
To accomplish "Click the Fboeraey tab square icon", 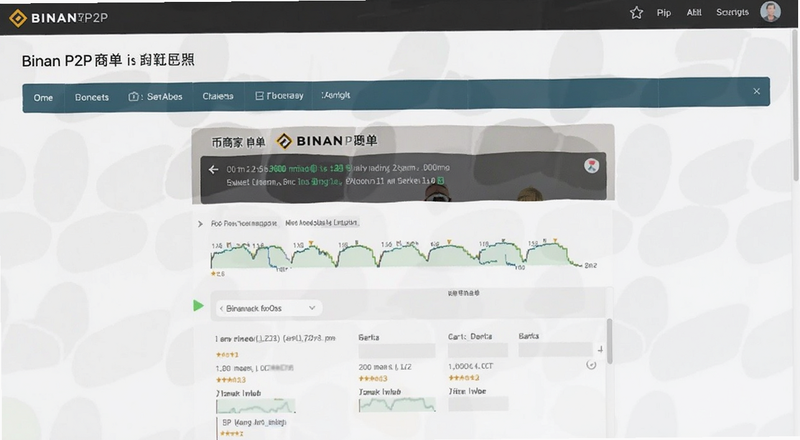I will coord(259,95).
